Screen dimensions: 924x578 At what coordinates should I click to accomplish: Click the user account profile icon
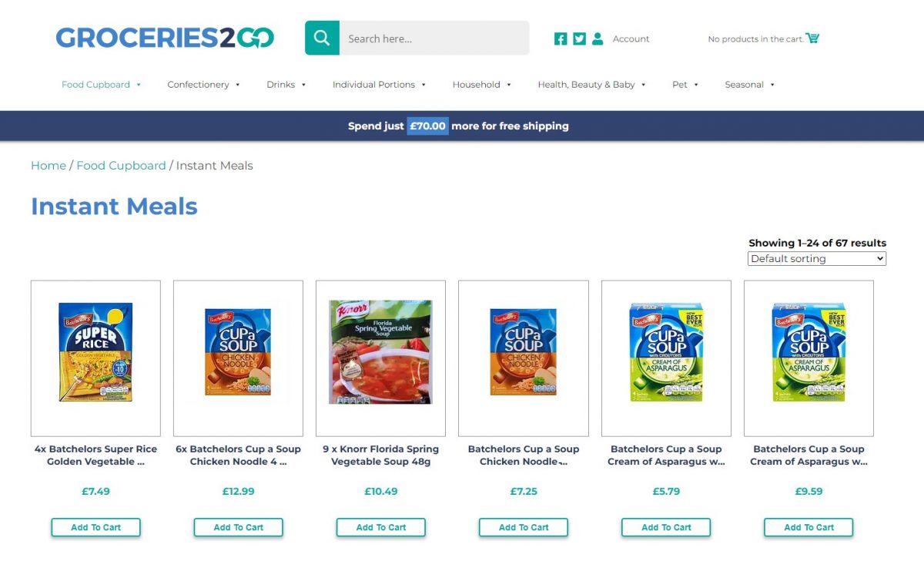[598, 39]
